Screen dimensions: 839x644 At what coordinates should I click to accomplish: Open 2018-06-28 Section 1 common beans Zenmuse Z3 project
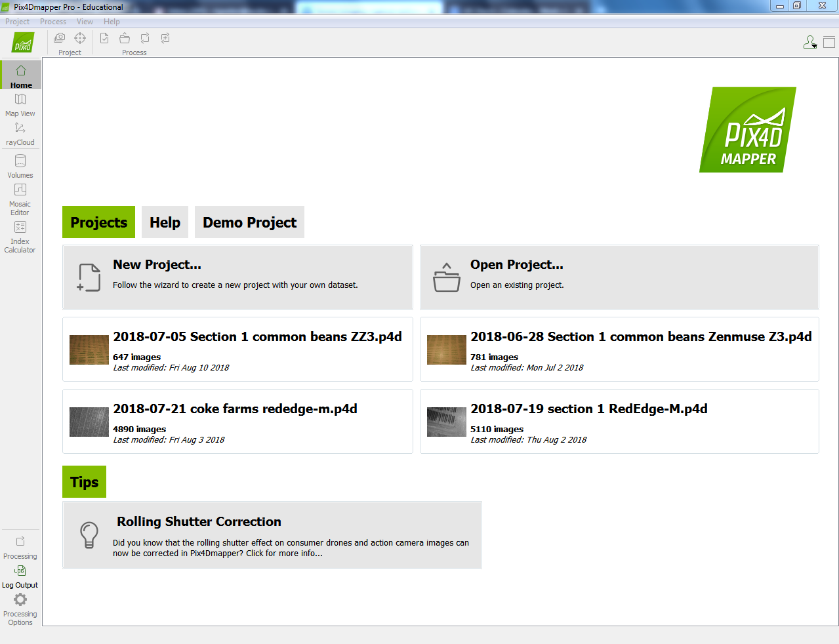point(619,350)
